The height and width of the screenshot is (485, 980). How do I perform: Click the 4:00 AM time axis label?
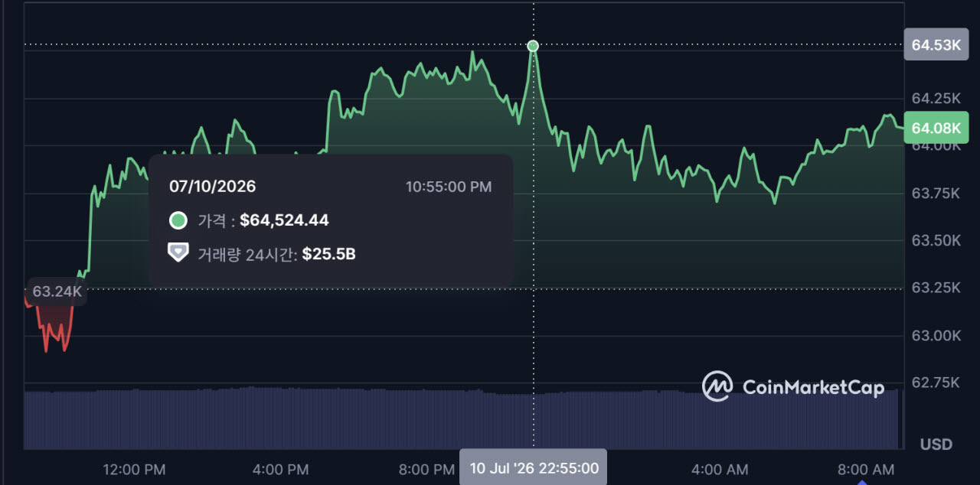[718, 469]
